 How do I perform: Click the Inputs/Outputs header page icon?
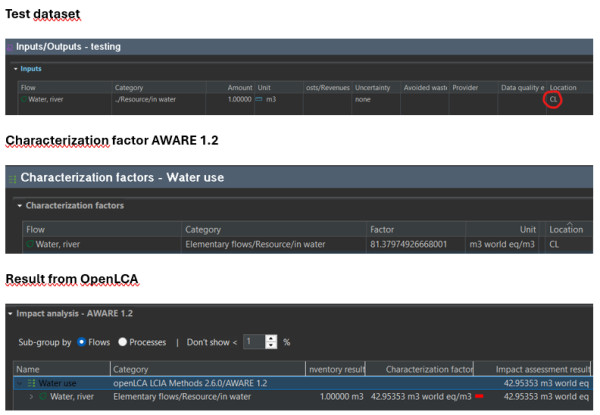coord(10,47)
